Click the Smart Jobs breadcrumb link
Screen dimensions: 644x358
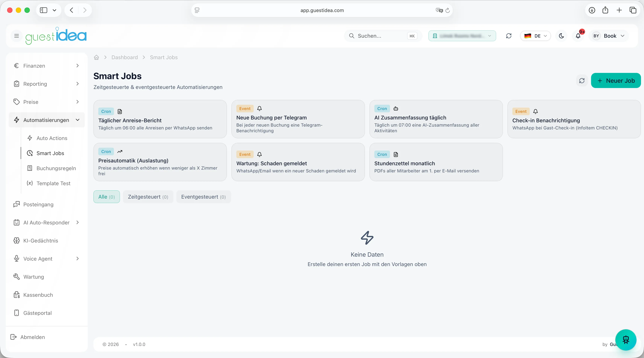164,57
